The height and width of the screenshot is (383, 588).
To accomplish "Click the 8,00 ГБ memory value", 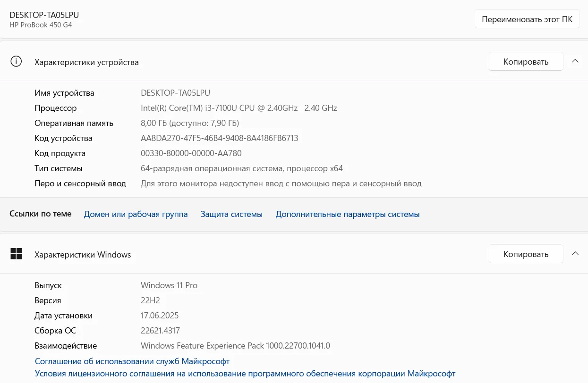I will tap(190, 123).
